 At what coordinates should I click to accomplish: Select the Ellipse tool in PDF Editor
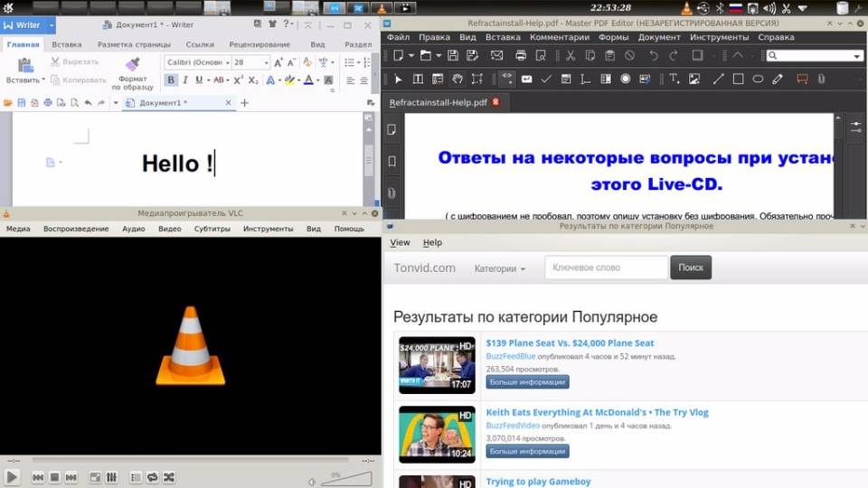[758, 80]
